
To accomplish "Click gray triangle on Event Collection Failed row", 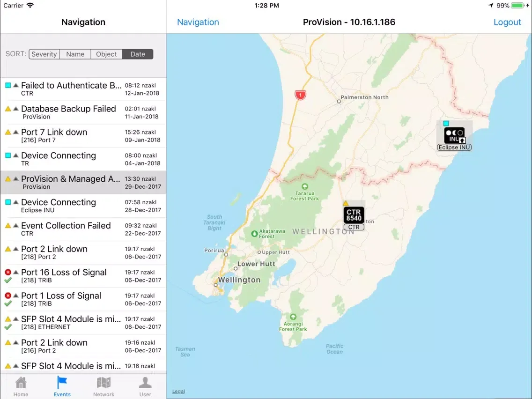I will click(x=15, y=226).
